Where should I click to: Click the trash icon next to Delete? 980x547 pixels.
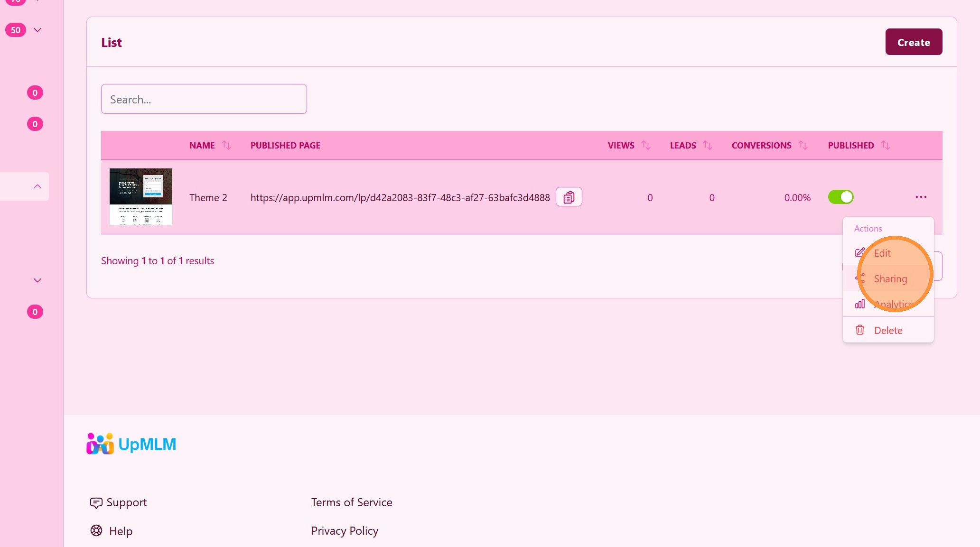[859, 330]
